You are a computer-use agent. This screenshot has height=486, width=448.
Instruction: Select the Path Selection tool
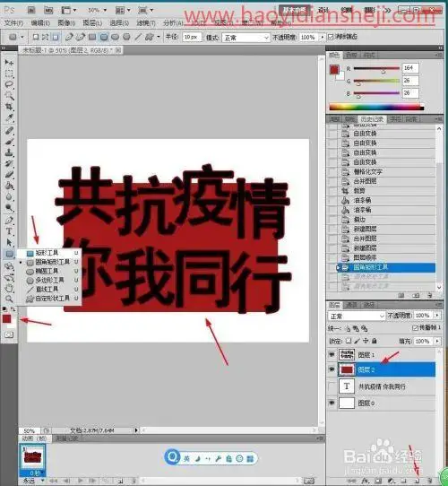tap(9, 242)
